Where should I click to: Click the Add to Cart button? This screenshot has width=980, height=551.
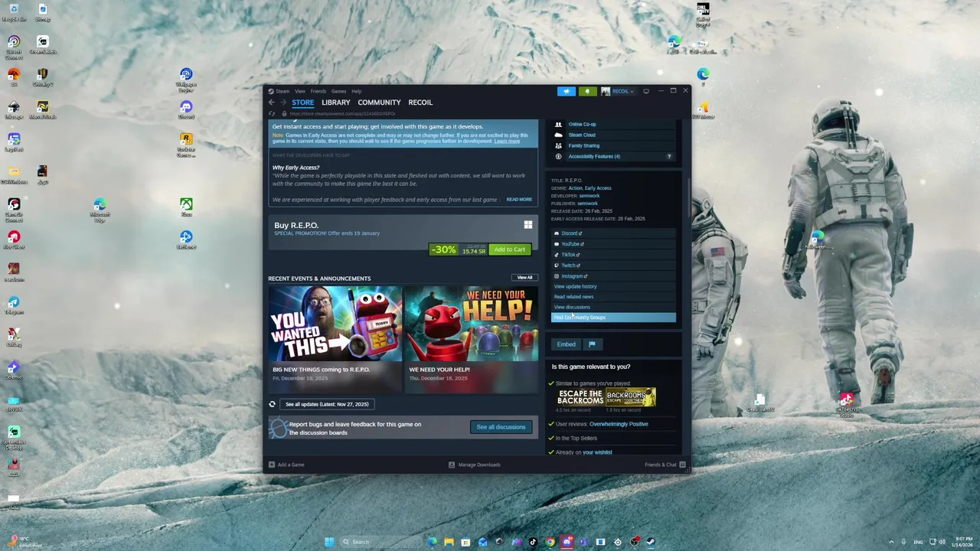(509, 249)
